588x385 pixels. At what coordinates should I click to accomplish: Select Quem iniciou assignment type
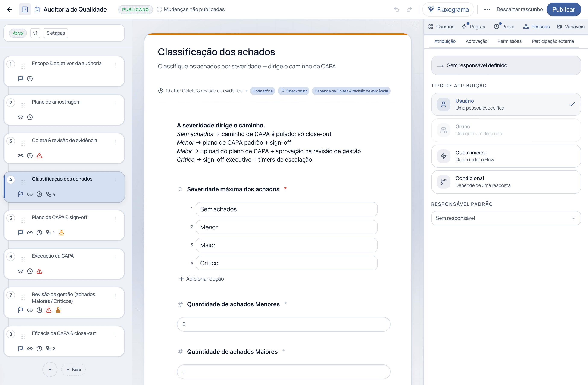point(506,156)
